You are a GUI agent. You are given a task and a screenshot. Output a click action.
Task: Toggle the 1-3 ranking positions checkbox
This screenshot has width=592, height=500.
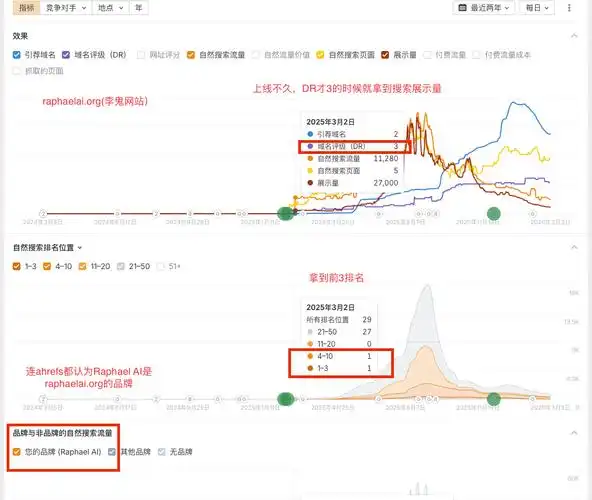(17, 266)
